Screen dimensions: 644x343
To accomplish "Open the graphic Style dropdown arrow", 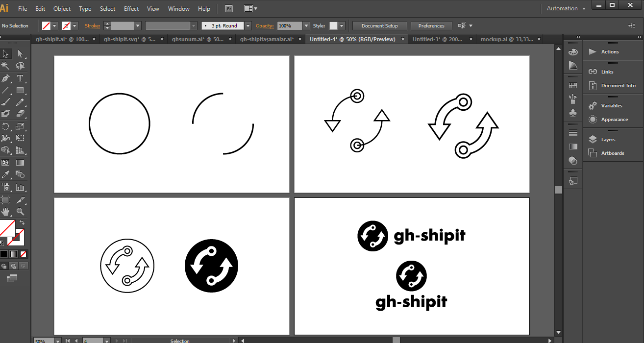I will 342,26.
